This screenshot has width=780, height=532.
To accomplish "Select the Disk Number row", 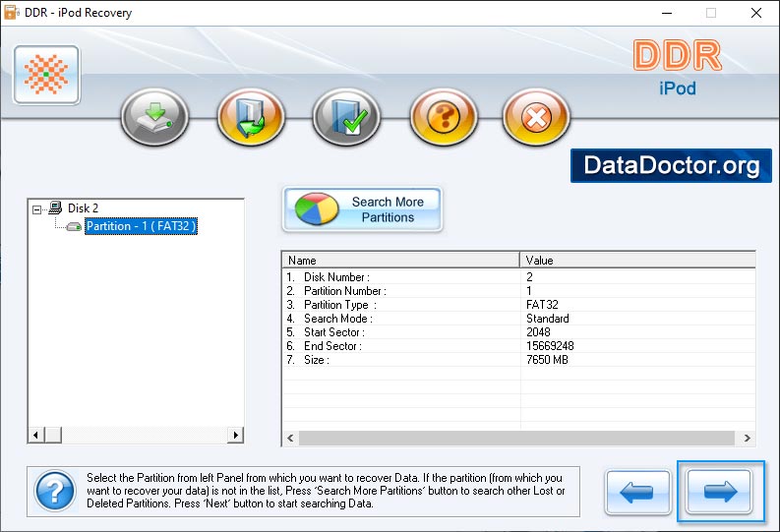I will (x=518, y=277).
